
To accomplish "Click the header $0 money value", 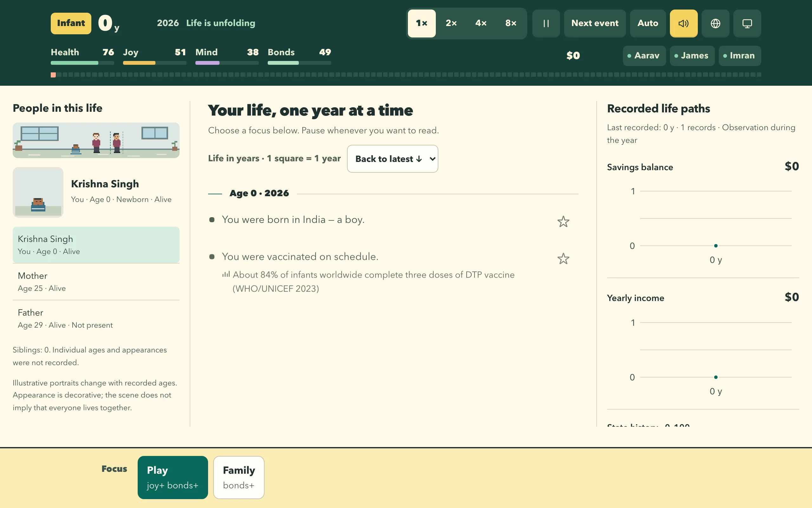I will click(573, 56).
